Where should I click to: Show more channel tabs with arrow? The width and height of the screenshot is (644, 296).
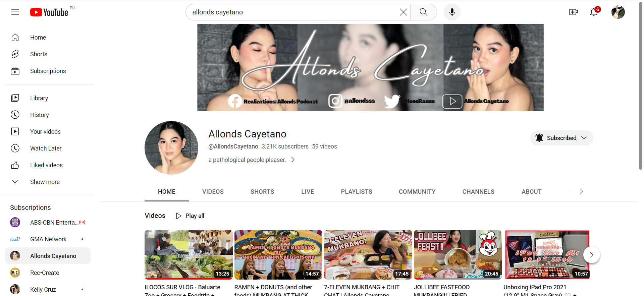pyautogui.click(x=582, y=191)
